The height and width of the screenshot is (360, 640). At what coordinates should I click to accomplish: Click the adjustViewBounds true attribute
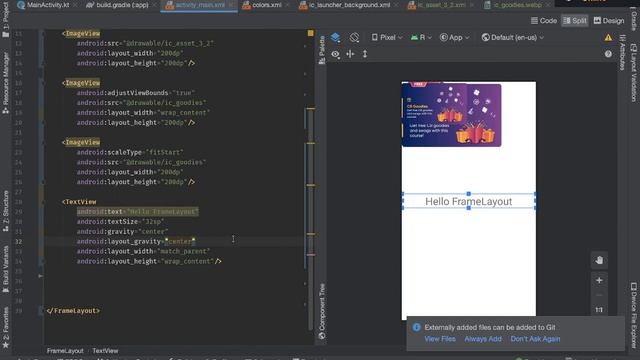tap(136, 93)
